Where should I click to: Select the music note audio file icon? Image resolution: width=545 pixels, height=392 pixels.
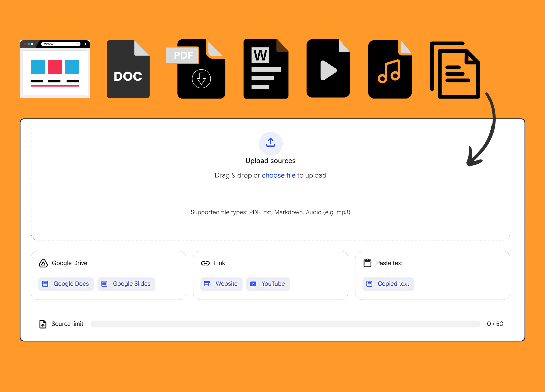pyautogui.click(x=390, y=70)
